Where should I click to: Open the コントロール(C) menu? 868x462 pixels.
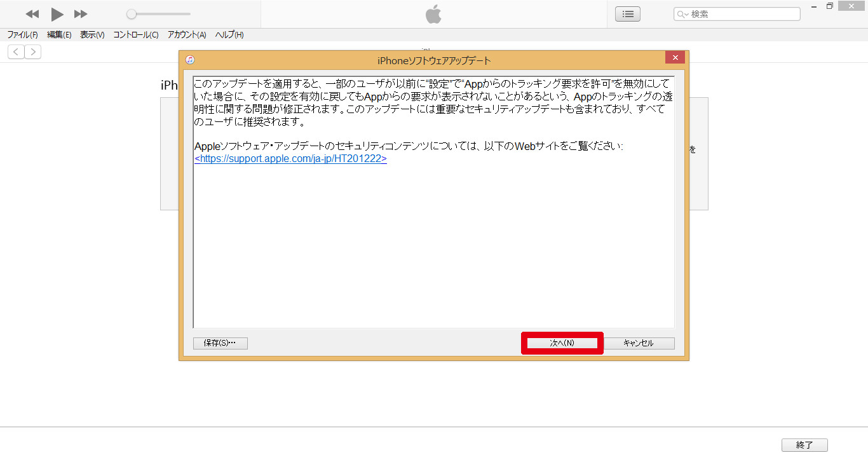136,35
